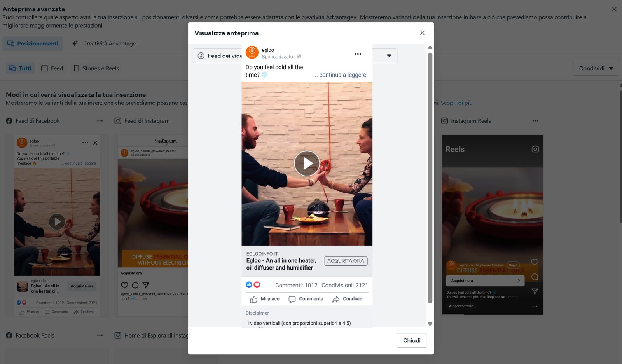Click the Chiudi button
This screenshot has height=364, width=622.
point(412,340)
